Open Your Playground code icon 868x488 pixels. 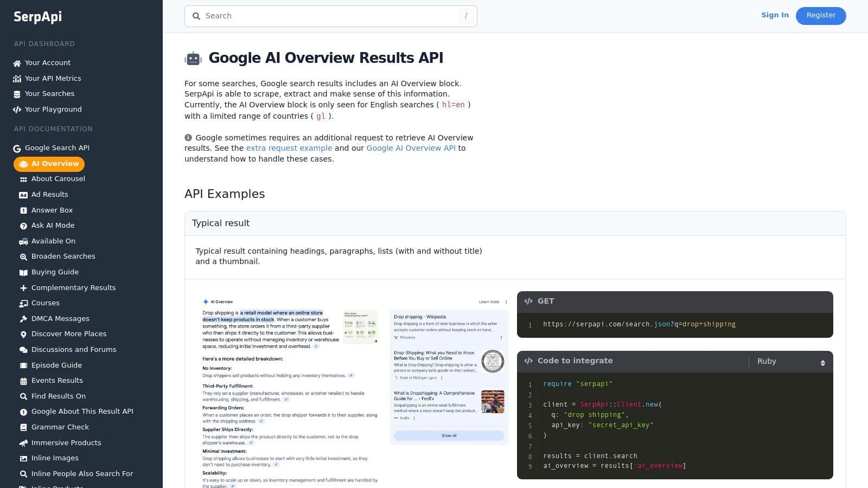pos(17,110)
